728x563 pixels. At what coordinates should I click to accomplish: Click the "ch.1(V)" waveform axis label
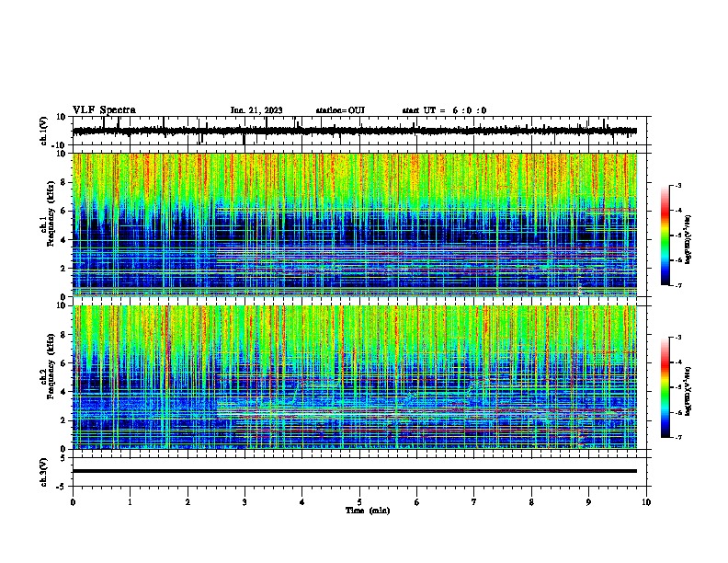coord(43,131)
